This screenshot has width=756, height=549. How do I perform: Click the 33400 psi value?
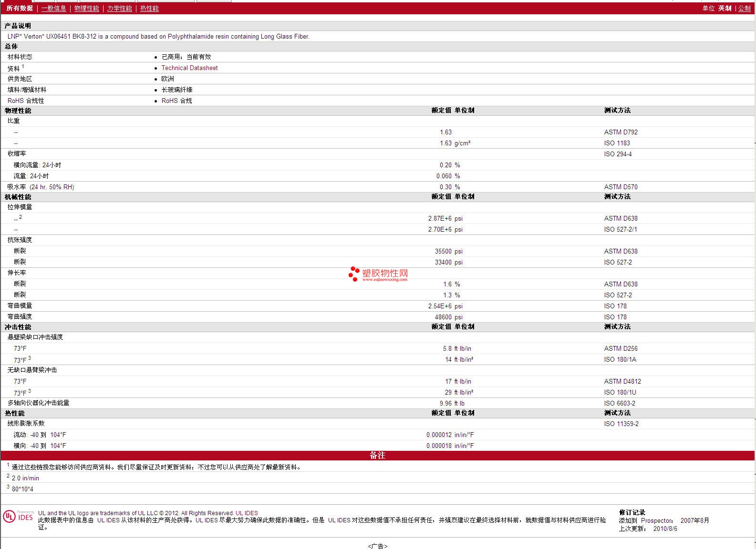click(x=448, y=262)
